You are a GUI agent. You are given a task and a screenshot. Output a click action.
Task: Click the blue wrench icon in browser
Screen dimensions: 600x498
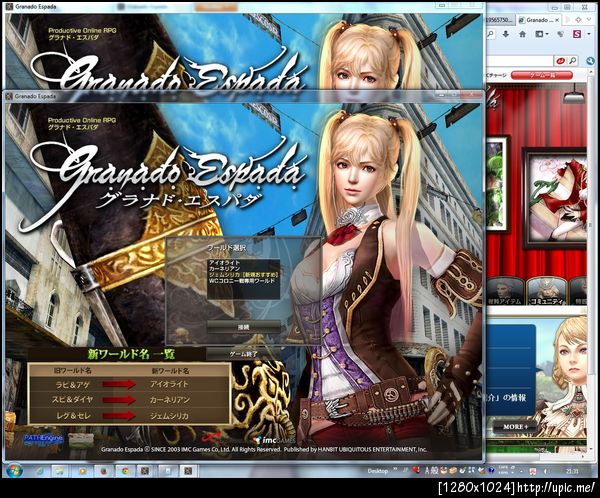pyautogui.click(x=590, y=60)
